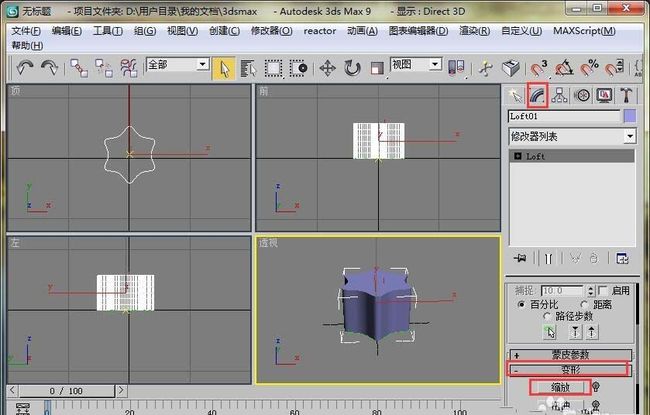The height and width of the screenshot is (415, 650).
Task: Select the Select and Rotate tool
Action: (352, 68)
